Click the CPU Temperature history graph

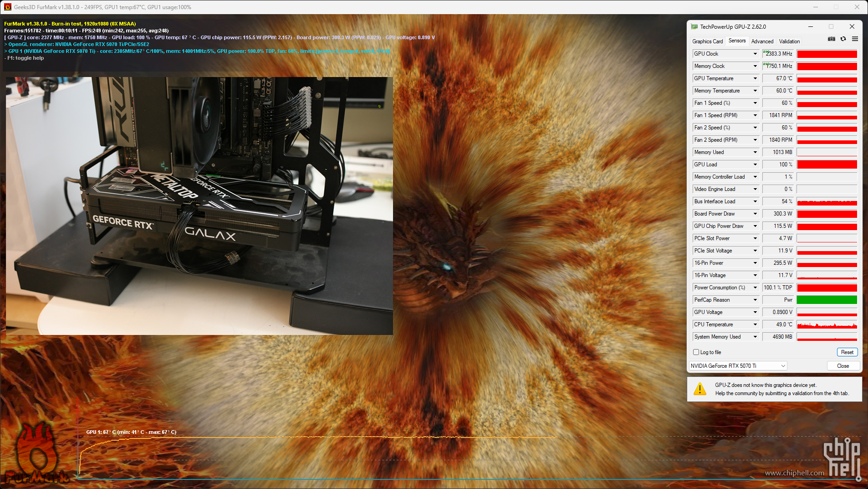(x=827, y=324)
